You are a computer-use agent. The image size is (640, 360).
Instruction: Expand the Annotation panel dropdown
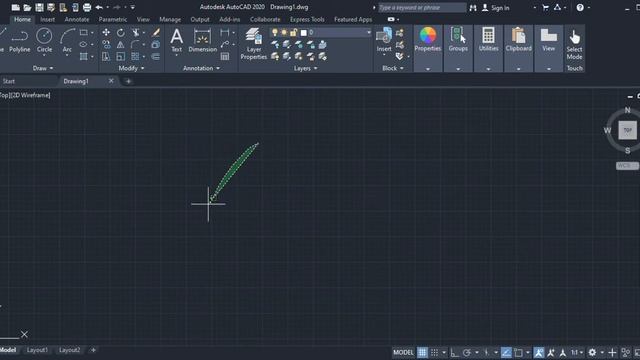[201, 68]
